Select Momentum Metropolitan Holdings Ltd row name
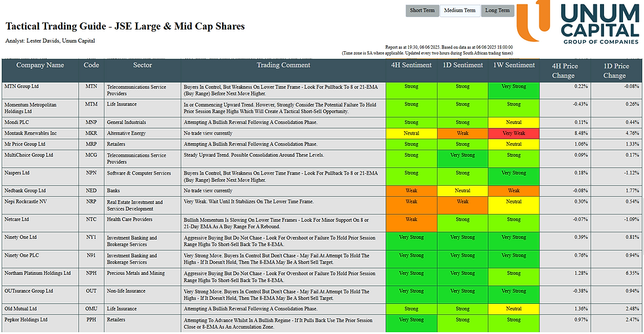 tap(30, 108)
